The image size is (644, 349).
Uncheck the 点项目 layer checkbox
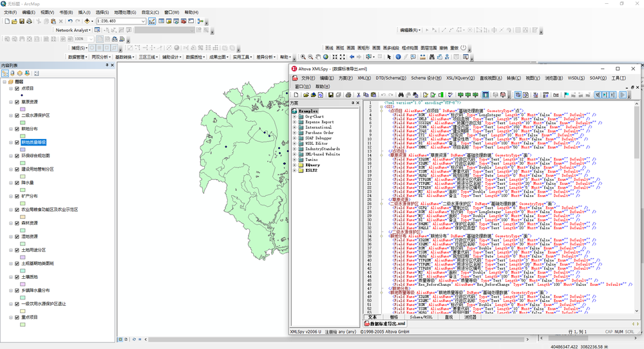[17, 88]
